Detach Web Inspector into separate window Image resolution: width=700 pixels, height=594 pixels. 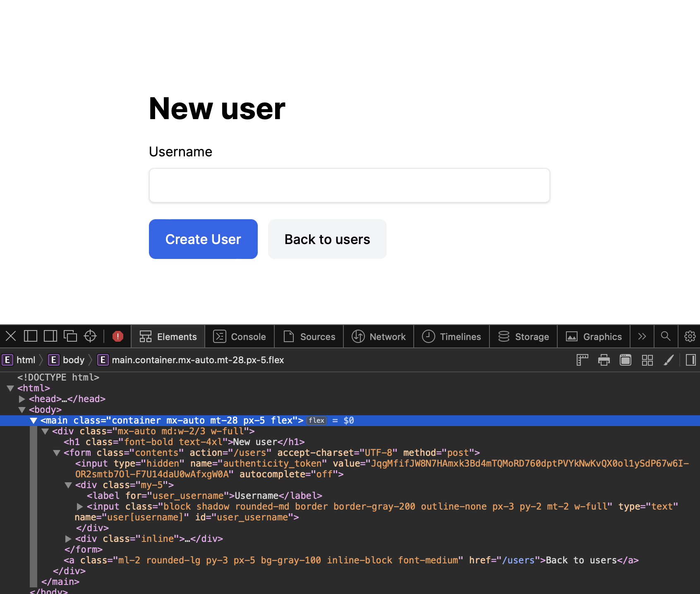pos(70,336)
